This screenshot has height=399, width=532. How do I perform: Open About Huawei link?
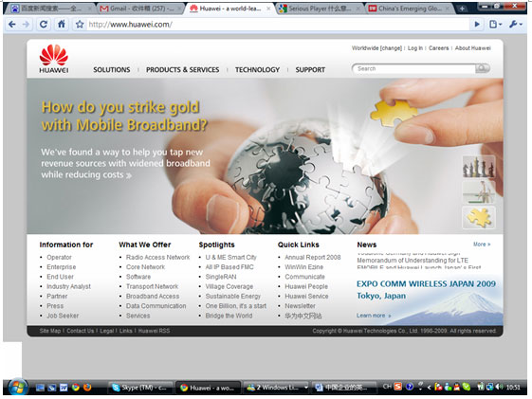(x=472, y=48)
